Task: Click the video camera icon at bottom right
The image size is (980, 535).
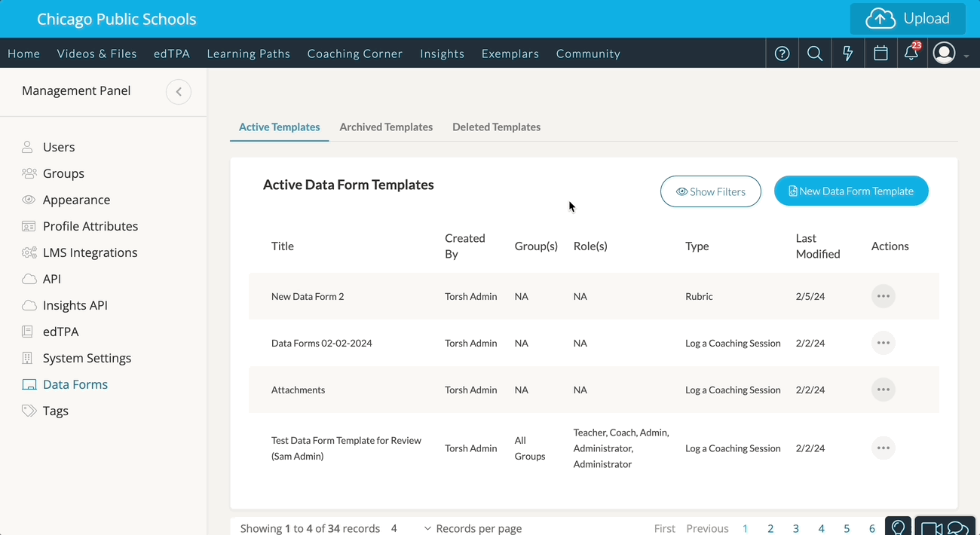Action: coord(933,527)
